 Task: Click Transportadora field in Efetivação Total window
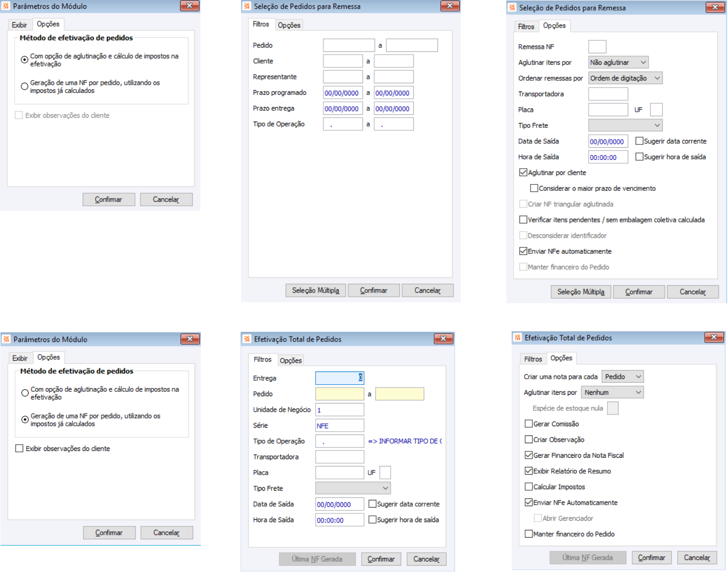click(340, 457)
